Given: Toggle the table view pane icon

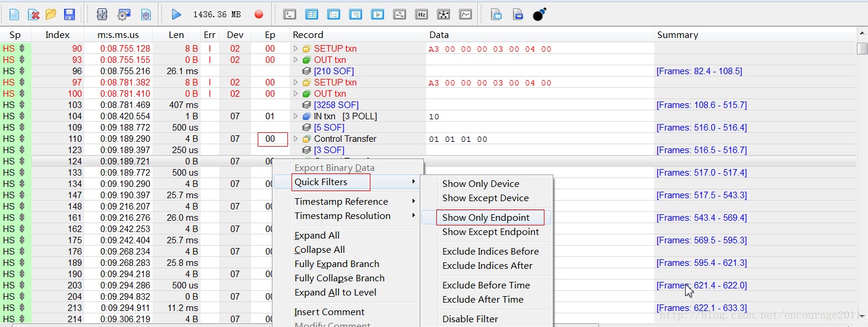Looking at the screenshot, I should pyautogui.click(x=311, y=14).
